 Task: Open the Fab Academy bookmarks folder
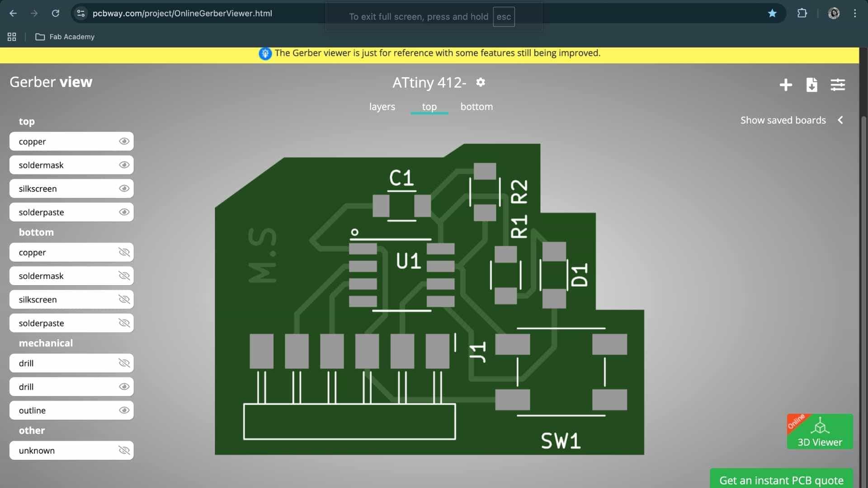[x=65, y=37]
